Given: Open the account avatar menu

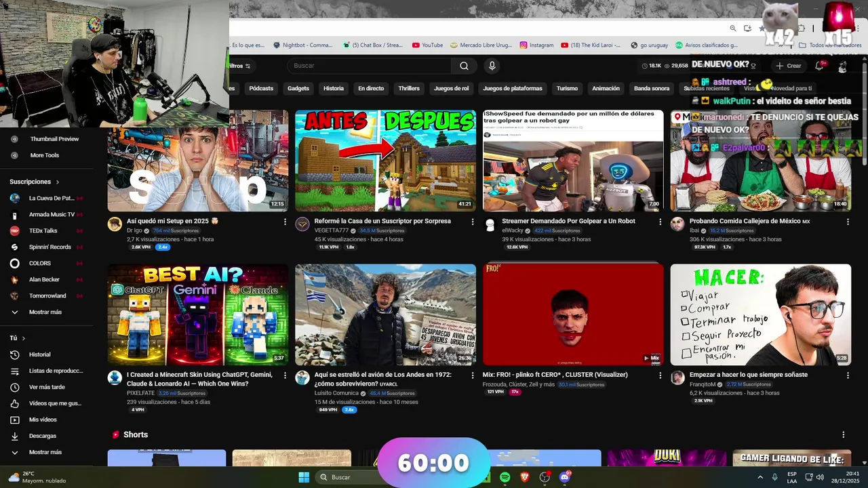Looking at the screenshot, I should coord(842,66).
